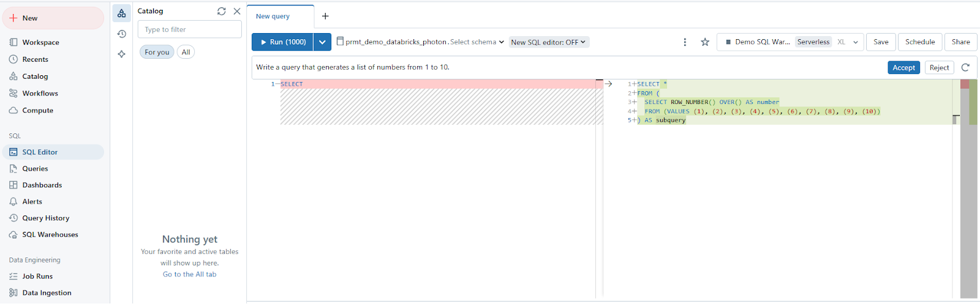Click the ROW_NUMBER() line in suggestion
Image resolution: width=980 pixels, height=304 pixels.
(712, 102)
